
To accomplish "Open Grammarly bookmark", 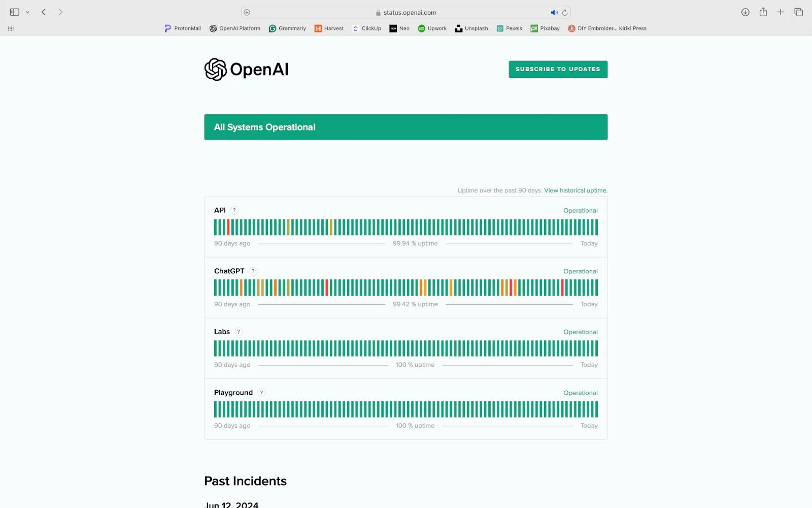I will point(287,28).
